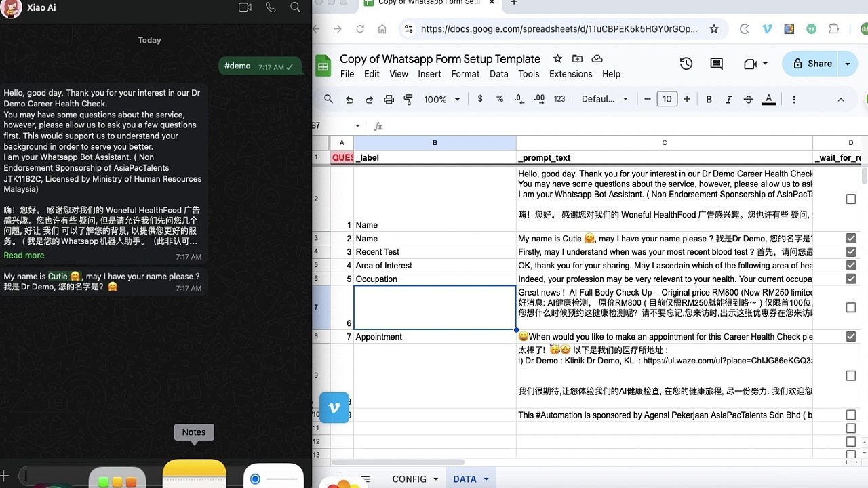Open the Extensions menu
The height and width of the screenshot is (488, 868).
571,74
